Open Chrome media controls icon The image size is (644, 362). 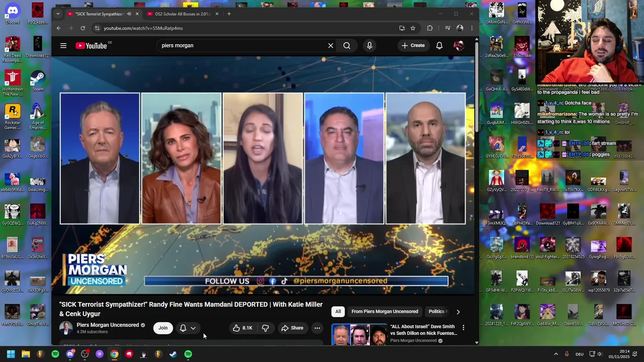[x=447, y=28]
